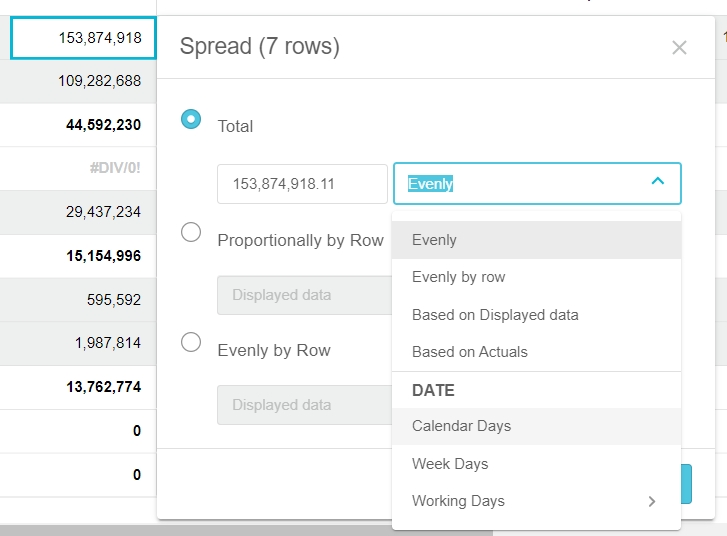The width and height of the screenshot is (727, 536).
Task: Click the Evenly combo box text field
Action: click(x=520, y=184)
